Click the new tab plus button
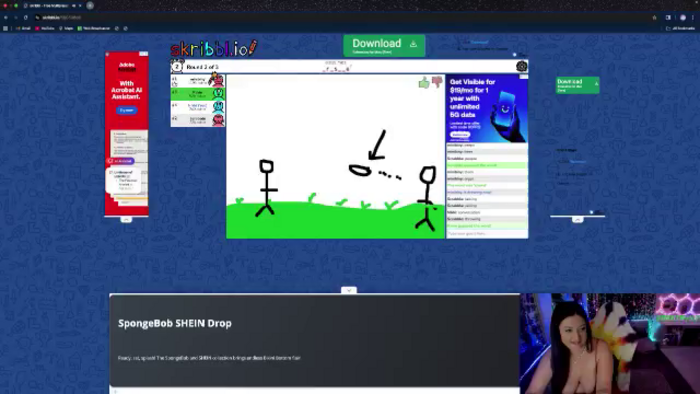 tap(90, 5)
